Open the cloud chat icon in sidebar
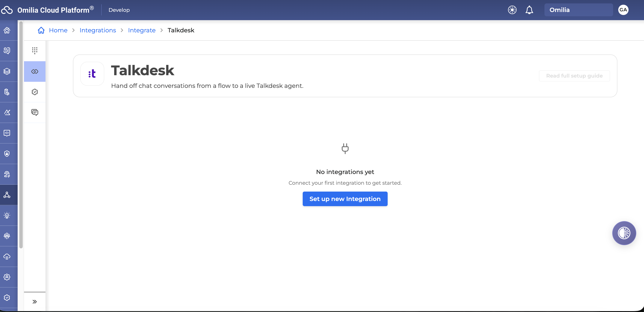 click(7, 256)
